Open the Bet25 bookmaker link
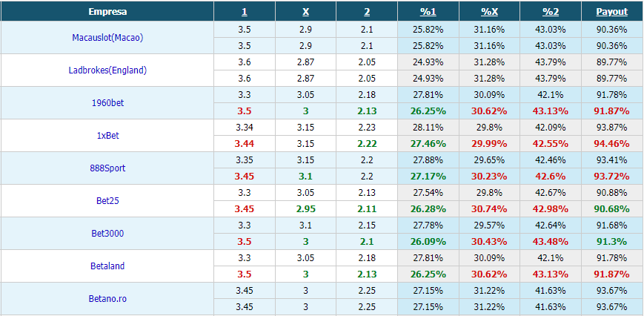Viewport: 644px width, 316px height. [107, 200]
